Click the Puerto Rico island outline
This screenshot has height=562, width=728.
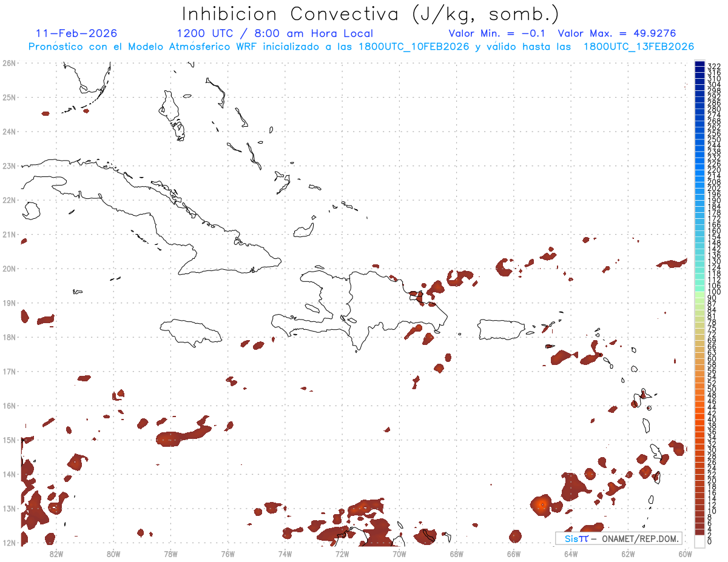(x=502, y=330)
